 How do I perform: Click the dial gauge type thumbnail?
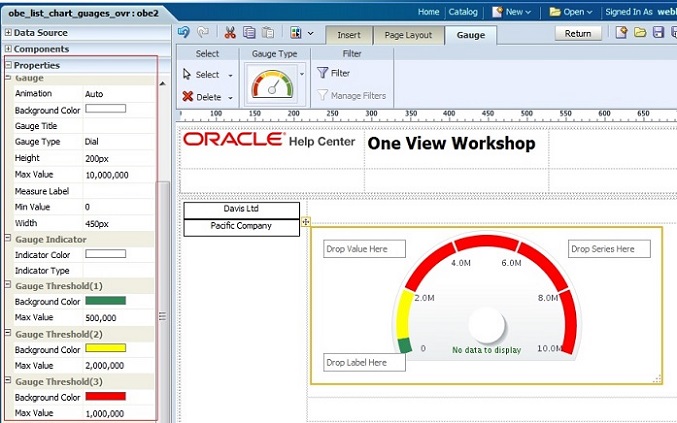(x=272, y=83)
